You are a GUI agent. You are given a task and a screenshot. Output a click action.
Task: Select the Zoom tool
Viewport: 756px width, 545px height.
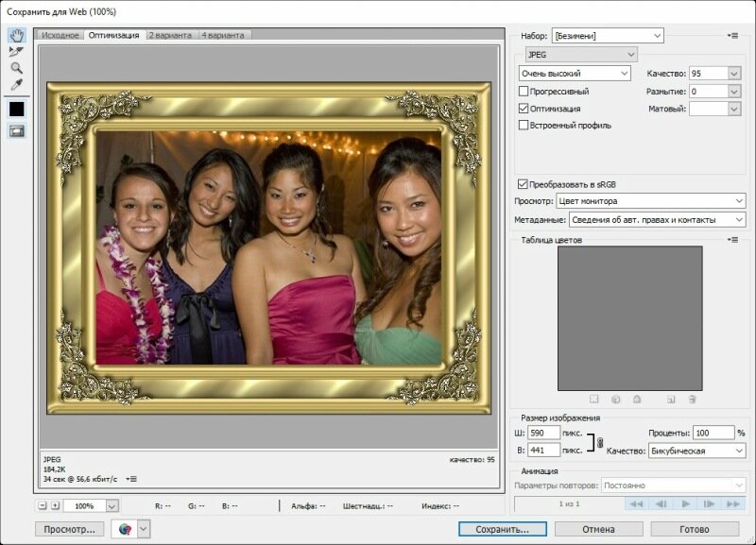coord(16,68)
